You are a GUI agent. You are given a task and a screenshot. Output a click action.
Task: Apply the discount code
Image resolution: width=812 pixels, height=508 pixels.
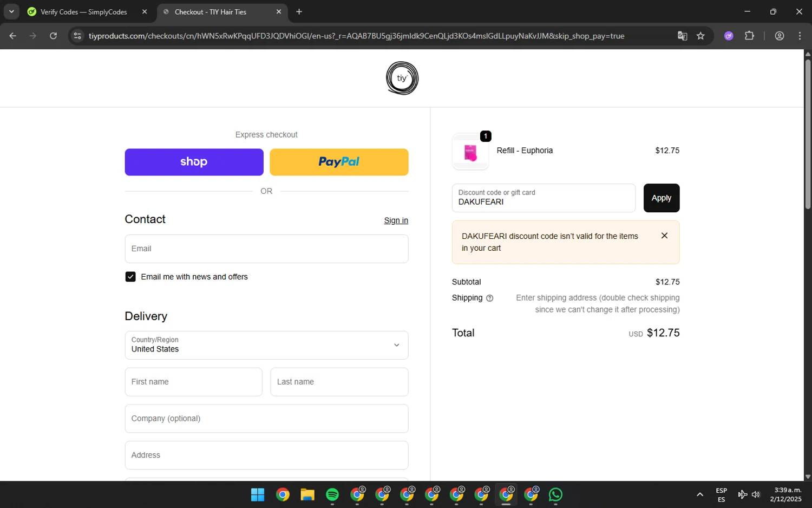(661, 198)
